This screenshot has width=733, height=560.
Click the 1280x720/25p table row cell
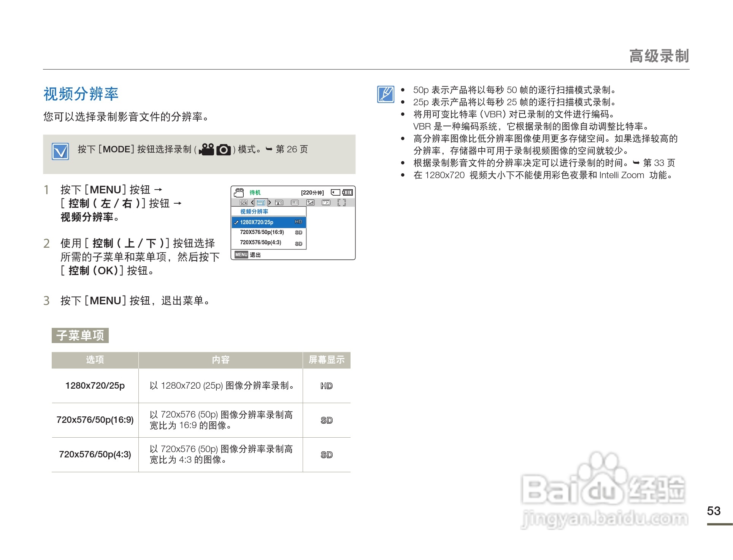95,386
